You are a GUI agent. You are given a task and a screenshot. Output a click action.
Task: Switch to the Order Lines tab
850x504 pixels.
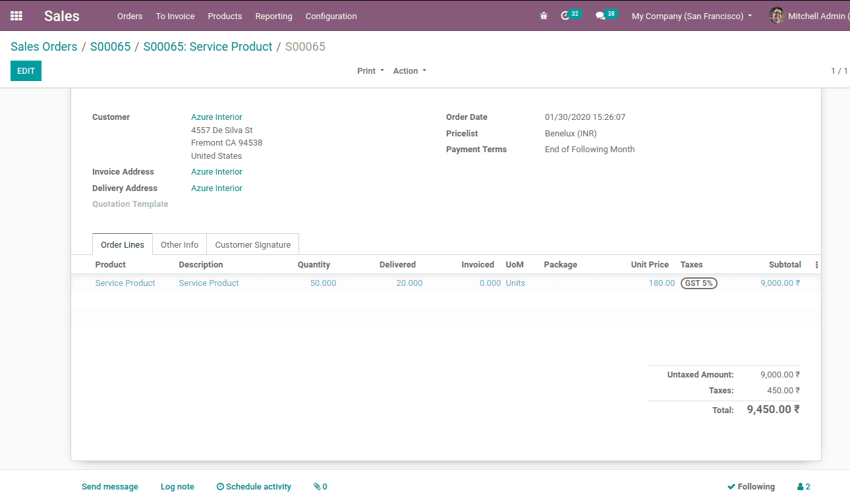pos(123,244)
